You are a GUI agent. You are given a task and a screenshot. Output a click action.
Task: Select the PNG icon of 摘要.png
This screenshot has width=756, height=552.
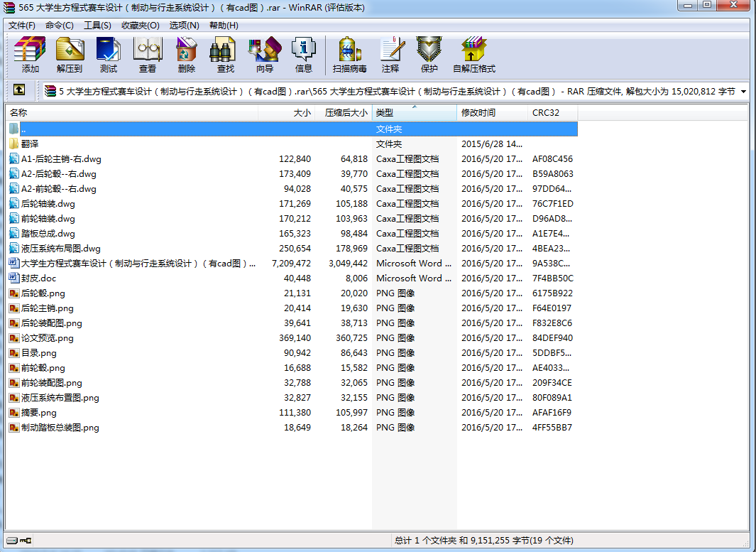[x=14, y=413]
